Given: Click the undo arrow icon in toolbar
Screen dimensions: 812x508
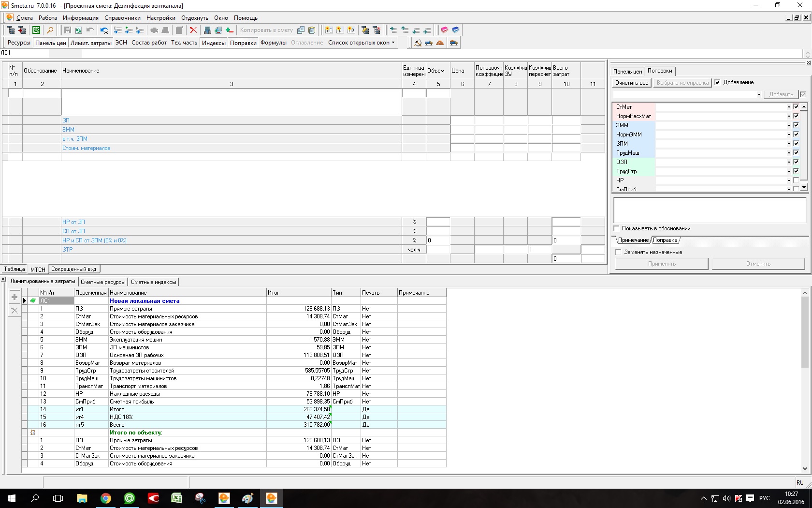Looking at the screenshot, I should [90, 30].
